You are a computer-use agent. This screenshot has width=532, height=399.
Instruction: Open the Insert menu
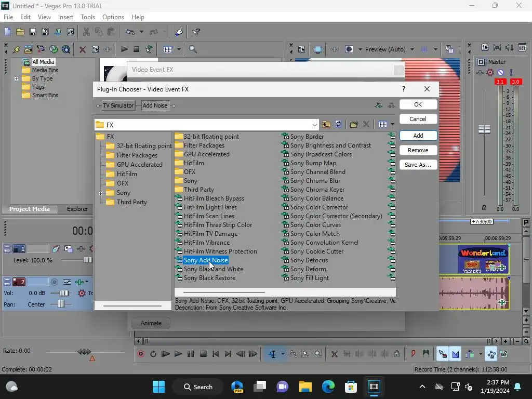(65, 17)
